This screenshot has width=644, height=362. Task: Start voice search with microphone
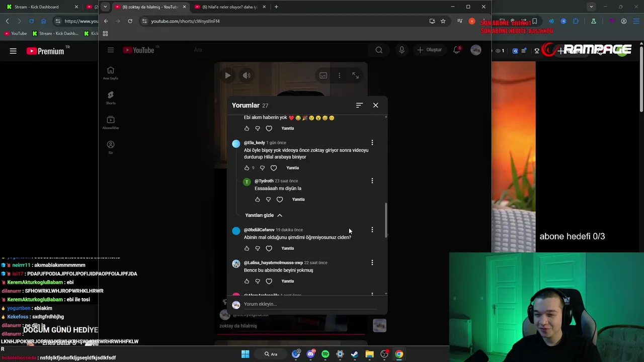(401, 50)
